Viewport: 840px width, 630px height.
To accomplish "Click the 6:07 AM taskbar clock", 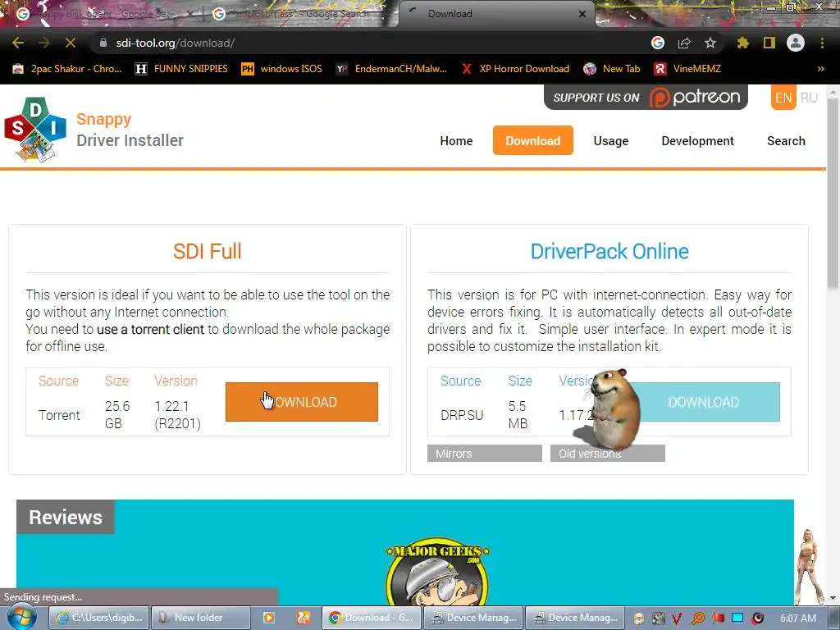I will 797,619.
